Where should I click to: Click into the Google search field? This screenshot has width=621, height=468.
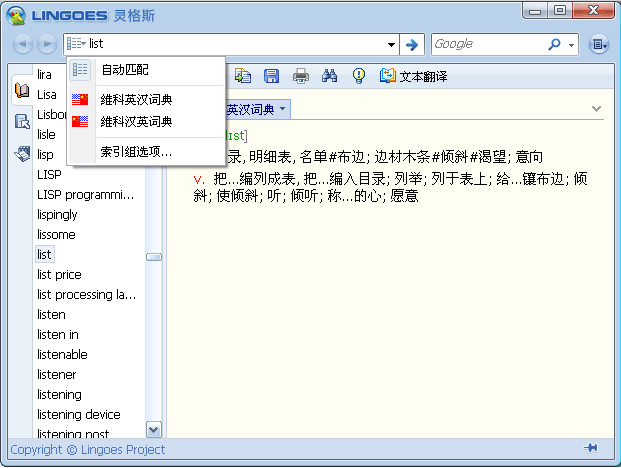pos(488,44)
